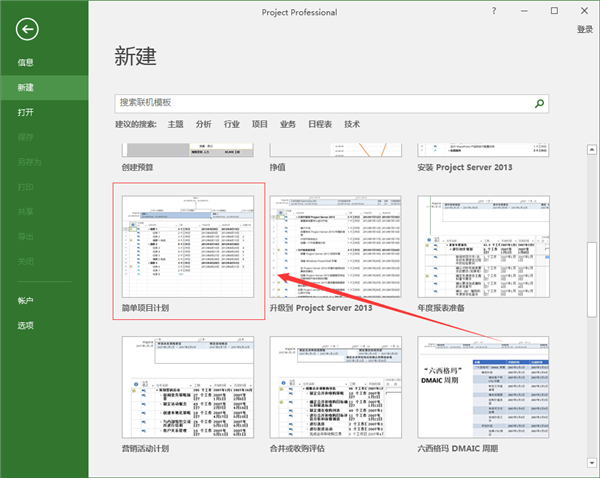Open the 简单项目计划 template thumbnail
This screenshot has height=478, width=600.
[187, 245]
